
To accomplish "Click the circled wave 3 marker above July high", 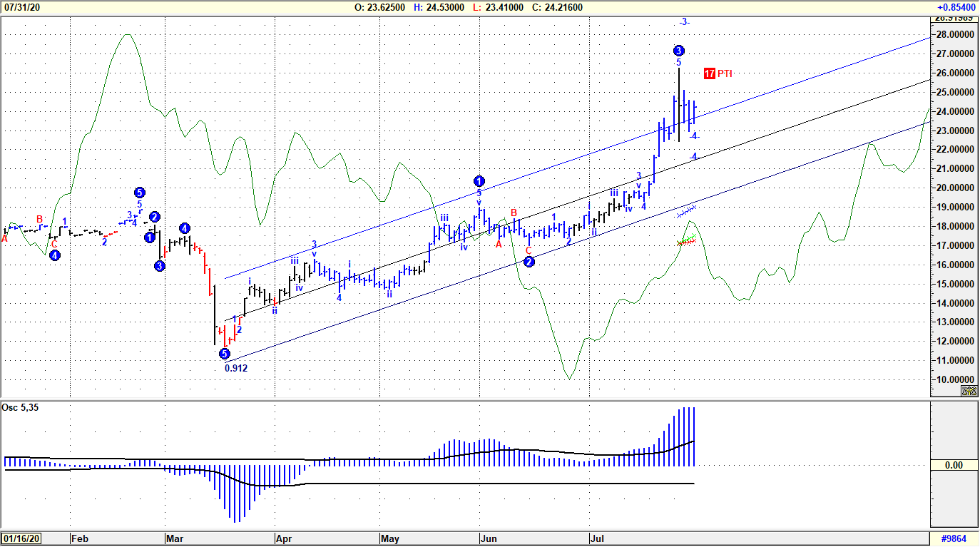I will (x=678, y=51).
